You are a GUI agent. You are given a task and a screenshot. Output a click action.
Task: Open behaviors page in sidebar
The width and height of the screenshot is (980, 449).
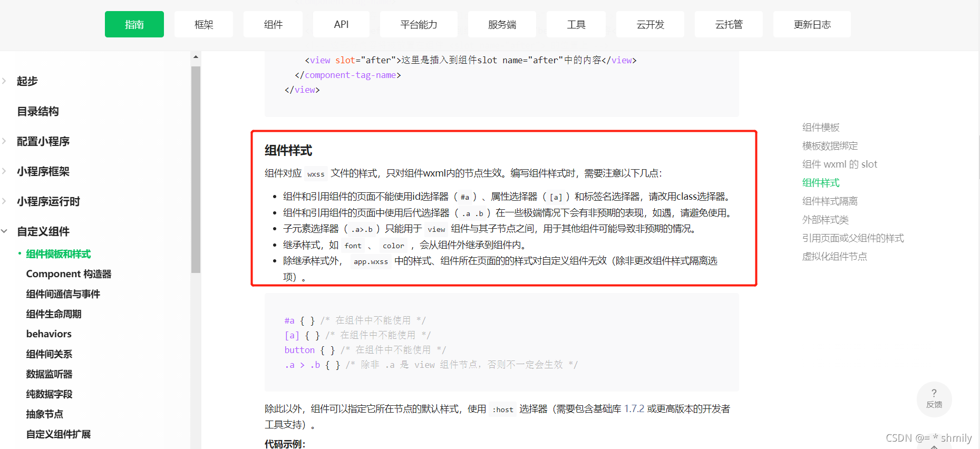49,334
